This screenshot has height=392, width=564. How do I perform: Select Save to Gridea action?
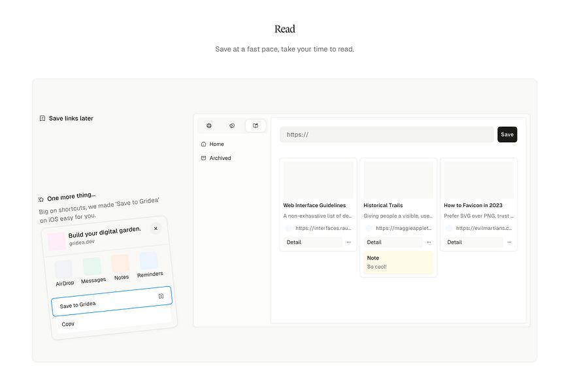112,301
